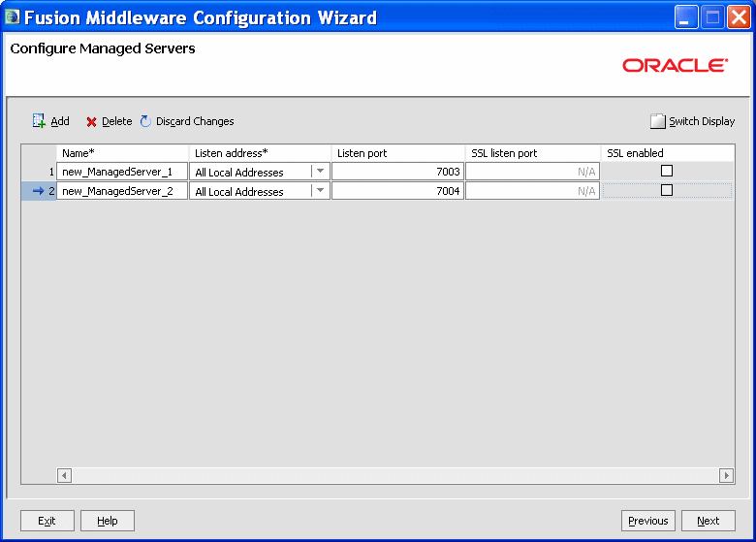Click the Discard Changes circular arrow icon

145,121
